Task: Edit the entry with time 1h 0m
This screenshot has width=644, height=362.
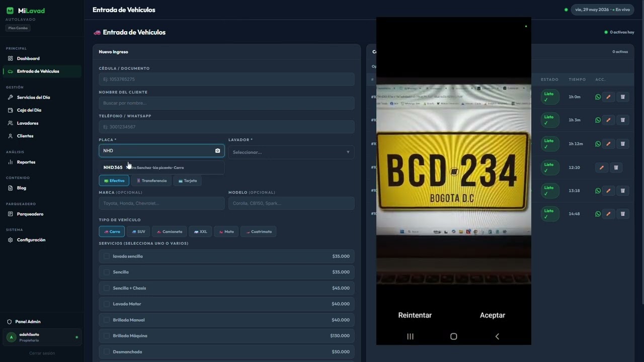Action: (x=608, y=97)
